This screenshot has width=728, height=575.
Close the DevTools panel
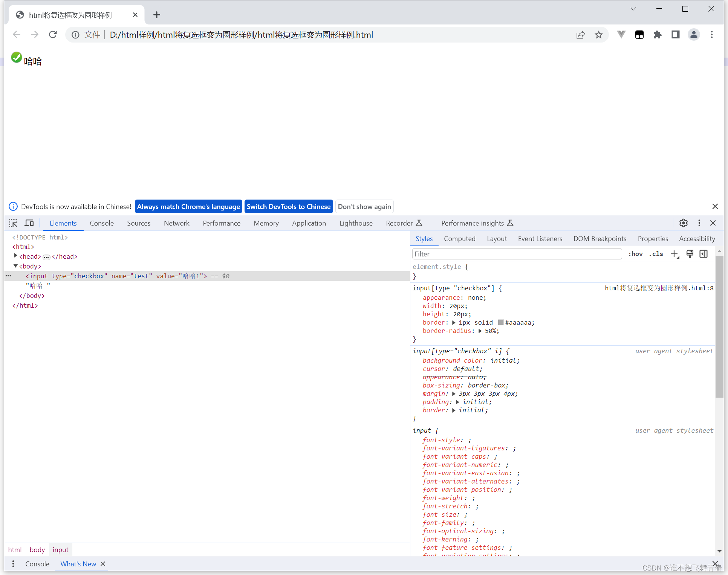tap(713, 223)
